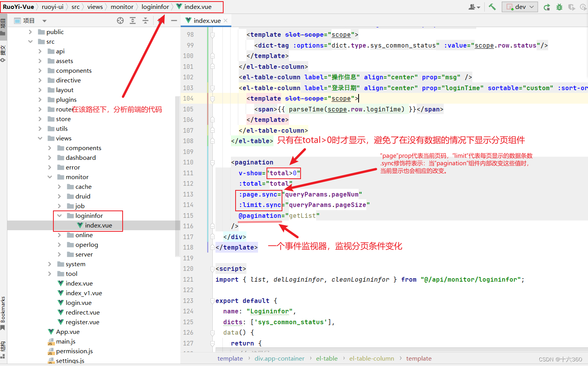
Task: Select the tool folder
Action: [x=71, y=274]
